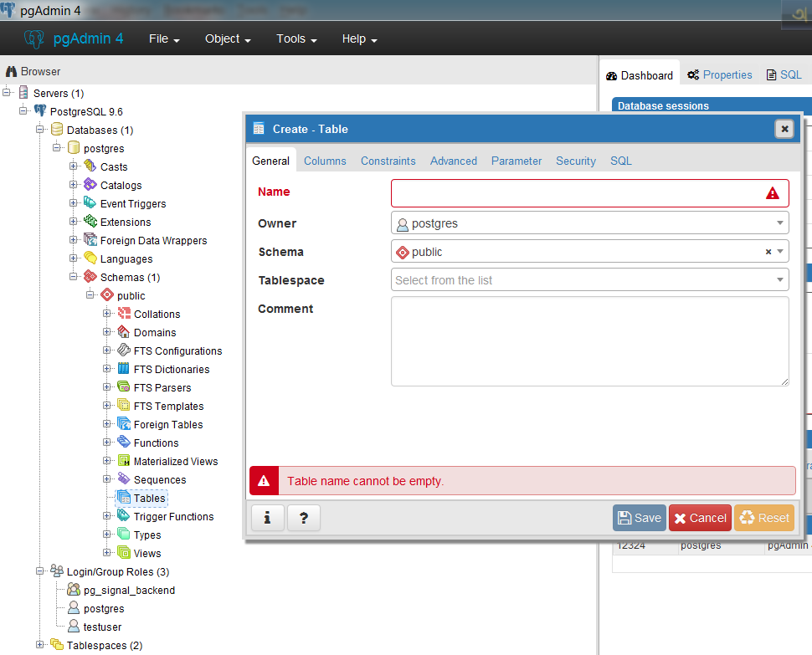This screenshot has width=812, height=655.
Task: Click the Materialized Views icon
Action: (x=124, y=461)
